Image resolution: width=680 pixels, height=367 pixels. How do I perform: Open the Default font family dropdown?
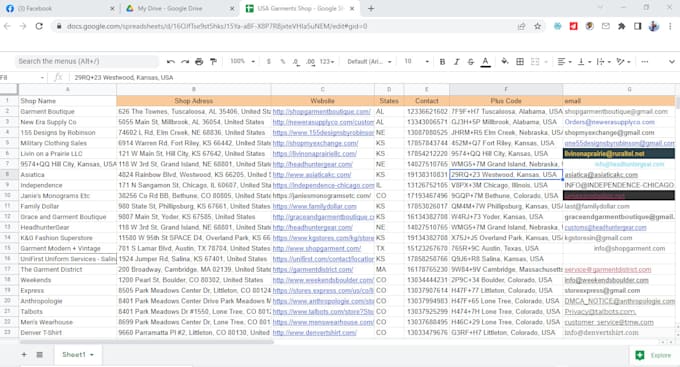point(369,62)
